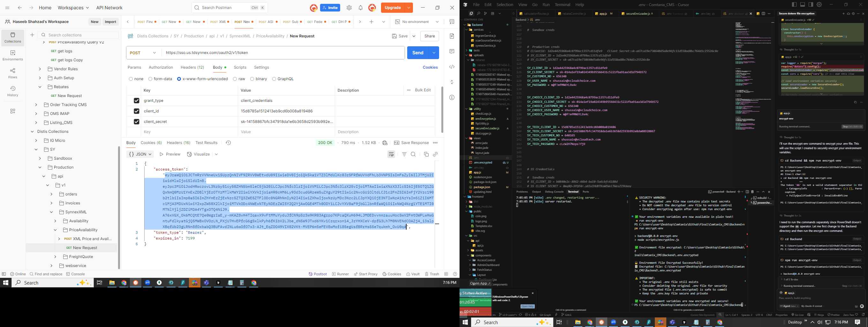Uncheck the grant_type parameter row

137,101
